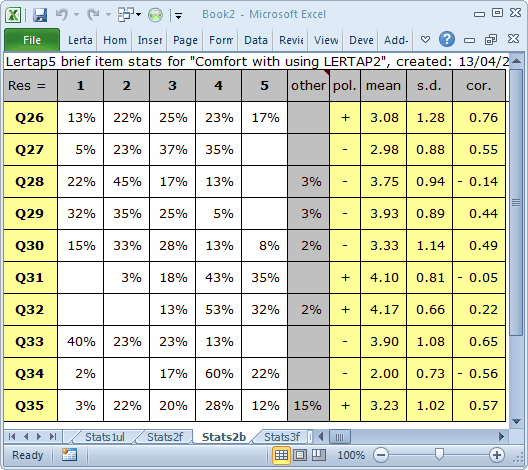Click the 'other' column header cell
This screenshot has height=470, width=528.
click(308, 86)
